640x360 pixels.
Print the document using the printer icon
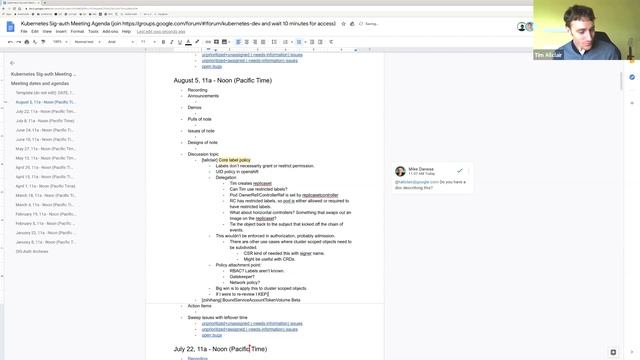pyautogui.click(x=27, y=42)
